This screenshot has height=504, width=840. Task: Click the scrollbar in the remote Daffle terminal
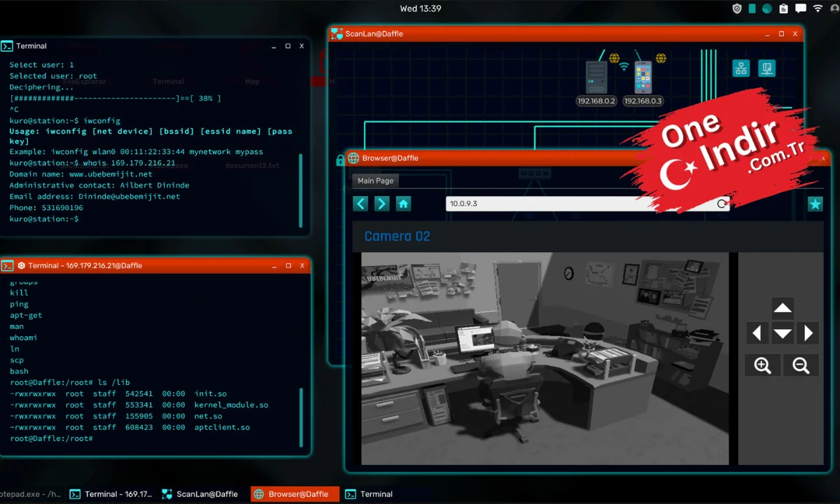(x=301, y=417)
